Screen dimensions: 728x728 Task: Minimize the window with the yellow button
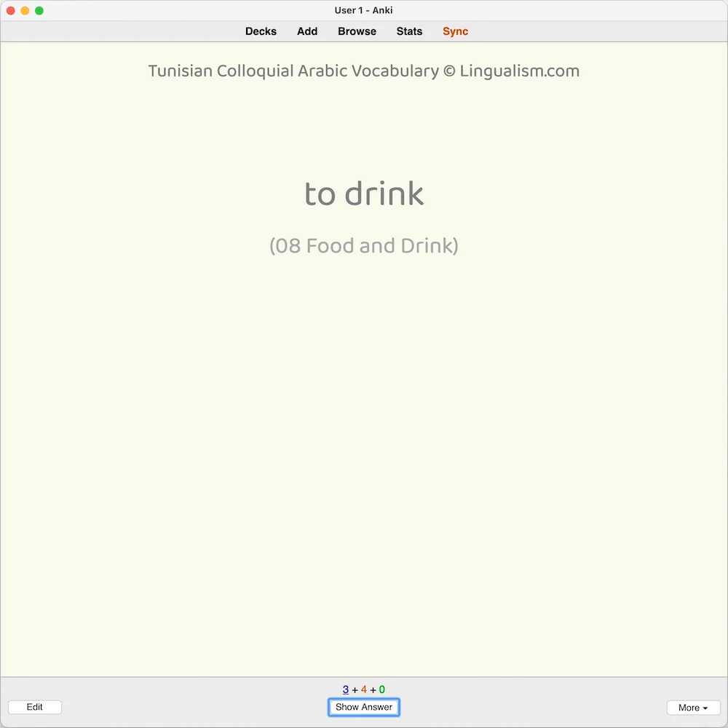(25, 10)
